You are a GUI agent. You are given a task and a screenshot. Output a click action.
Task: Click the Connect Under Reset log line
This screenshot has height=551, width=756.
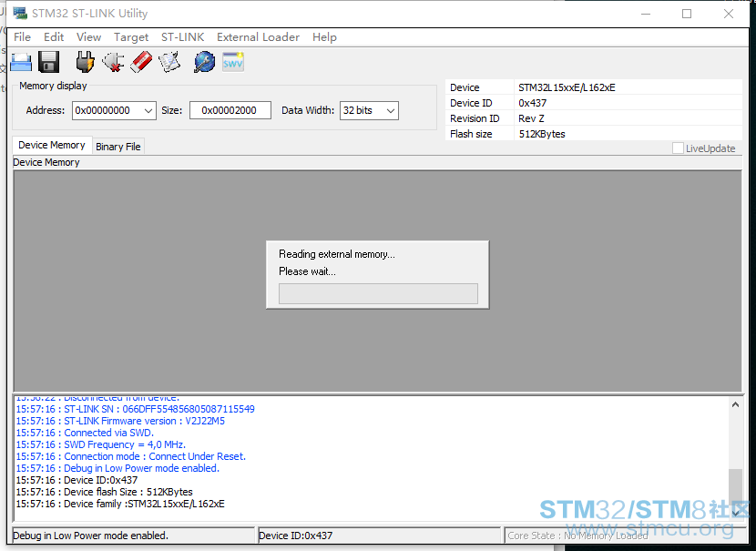(x=130, y=456)
